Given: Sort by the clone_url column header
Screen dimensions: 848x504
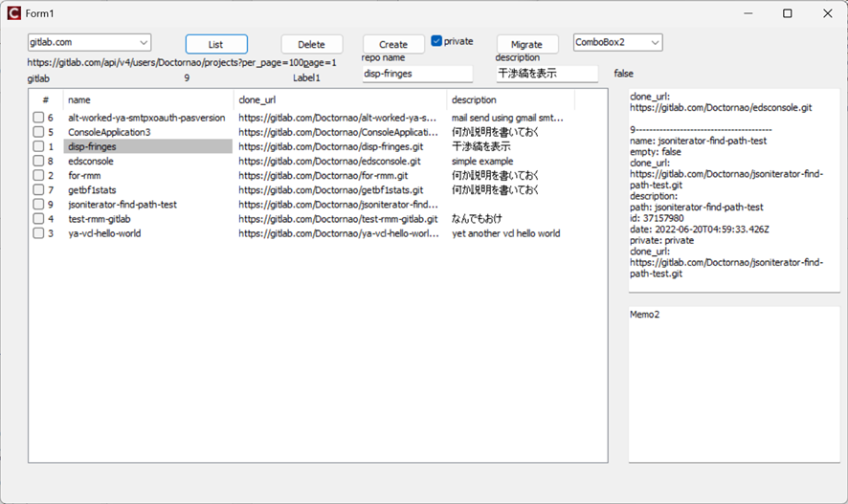Looking at the screenshot, I should pos(340,99).
